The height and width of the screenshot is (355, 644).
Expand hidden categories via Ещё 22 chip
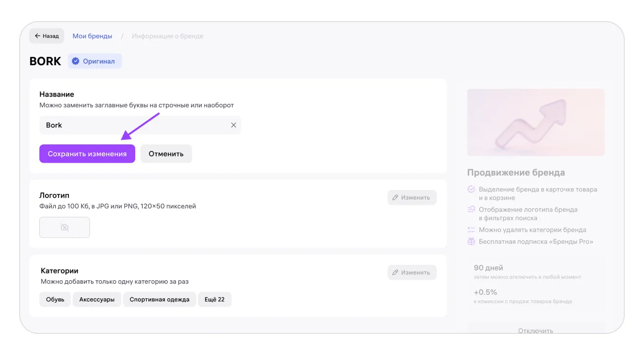(215, 299)
